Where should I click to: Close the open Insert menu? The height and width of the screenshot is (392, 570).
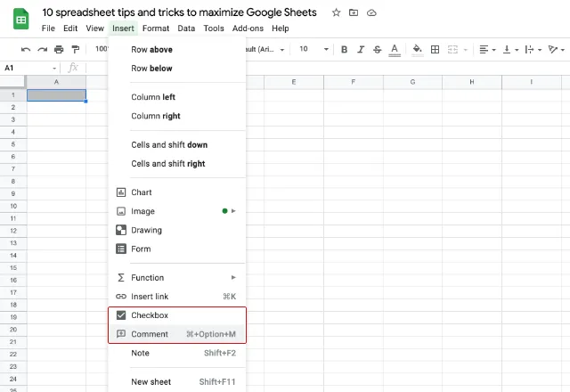(123, 29)
